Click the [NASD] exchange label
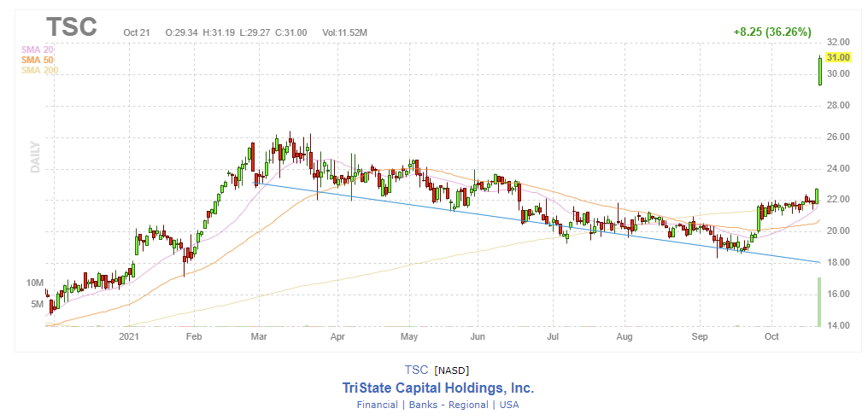Viewport: 868px width, 420px height. coord(452,370)
